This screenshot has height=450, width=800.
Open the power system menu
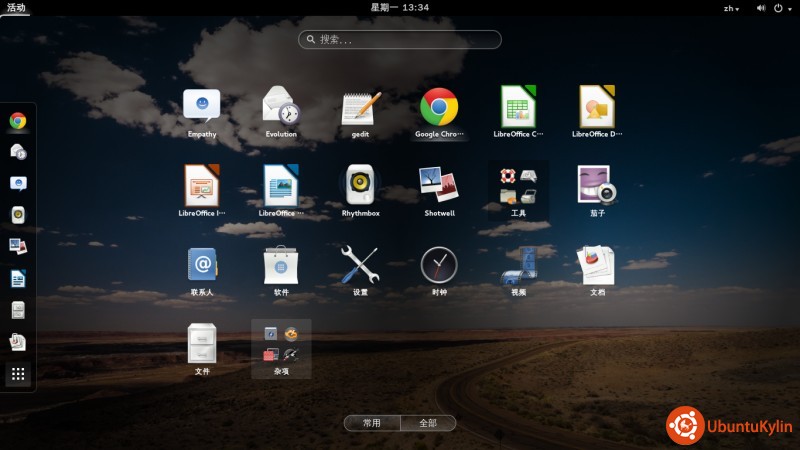(x=779, y=8)
